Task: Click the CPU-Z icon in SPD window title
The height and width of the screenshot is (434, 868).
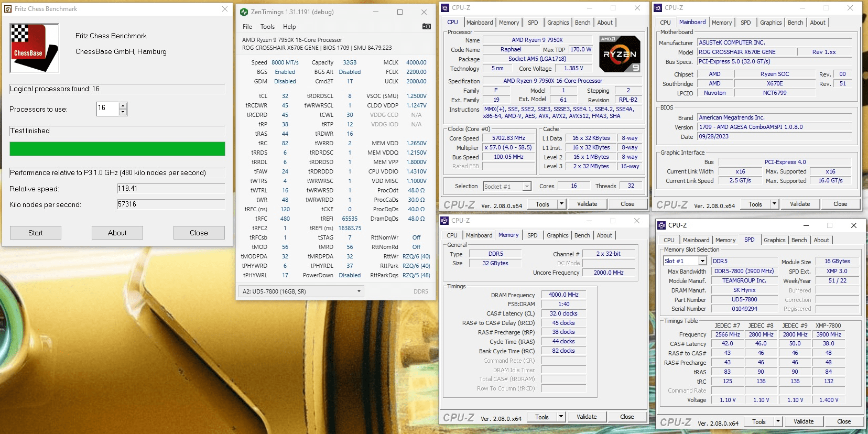Action: click(x=661, y=225)
